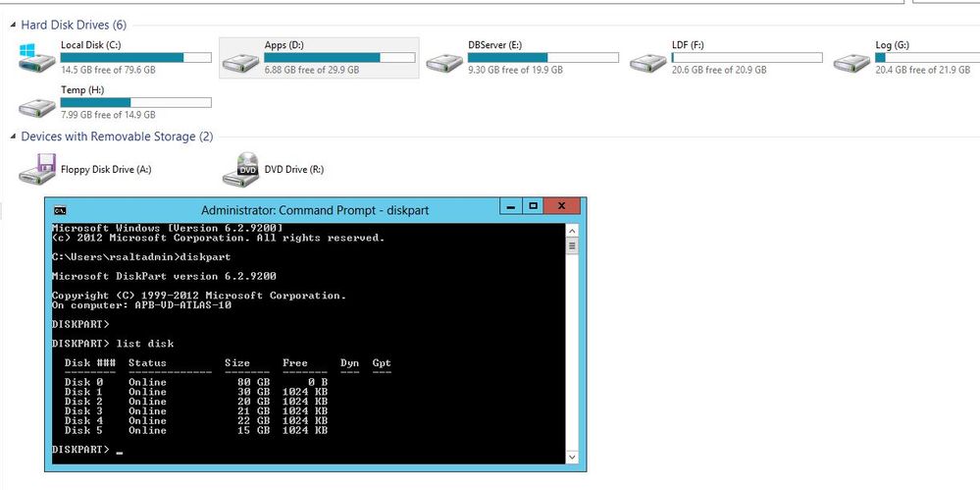Select the Local Disk (C:) drive icon
This screenshot has width=980, height=490.
click(37, 57)
